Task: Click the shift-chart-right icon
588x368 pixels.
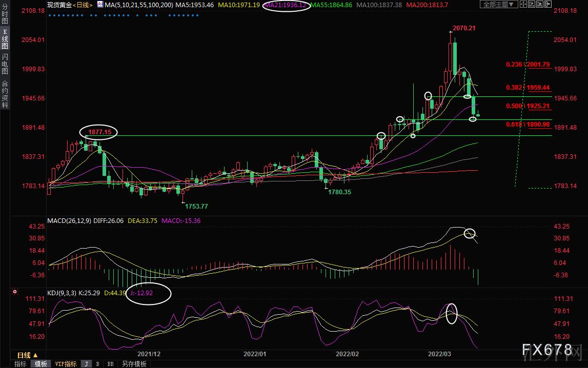Action: click(x=547, y=5)
